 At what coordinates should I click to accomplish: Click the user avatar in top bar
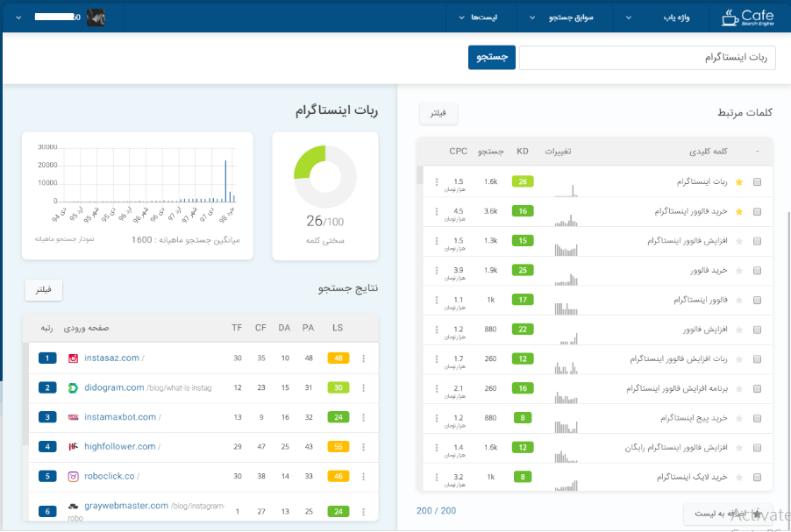click(x=96, y=17)
